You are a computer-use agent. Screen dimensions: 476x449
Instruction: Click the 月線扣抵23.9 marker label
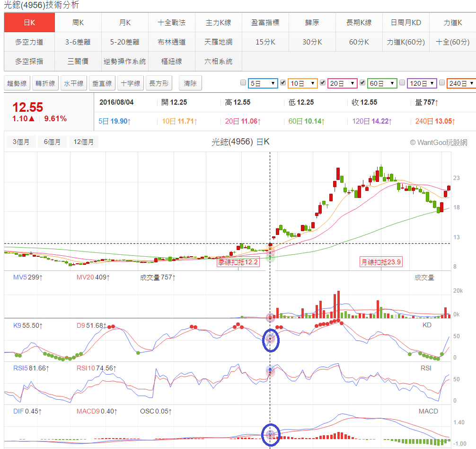[x=381, y=262]
